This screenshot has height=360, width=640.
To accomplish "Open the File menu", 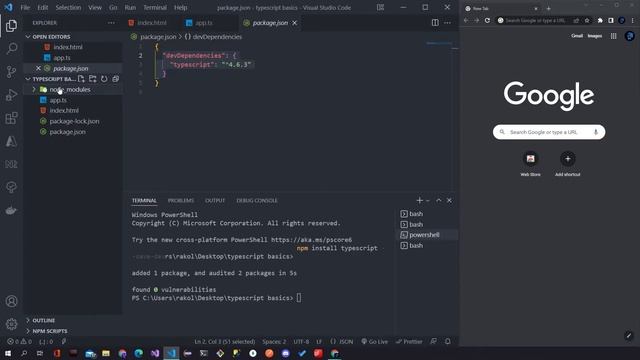I will 25,7.
